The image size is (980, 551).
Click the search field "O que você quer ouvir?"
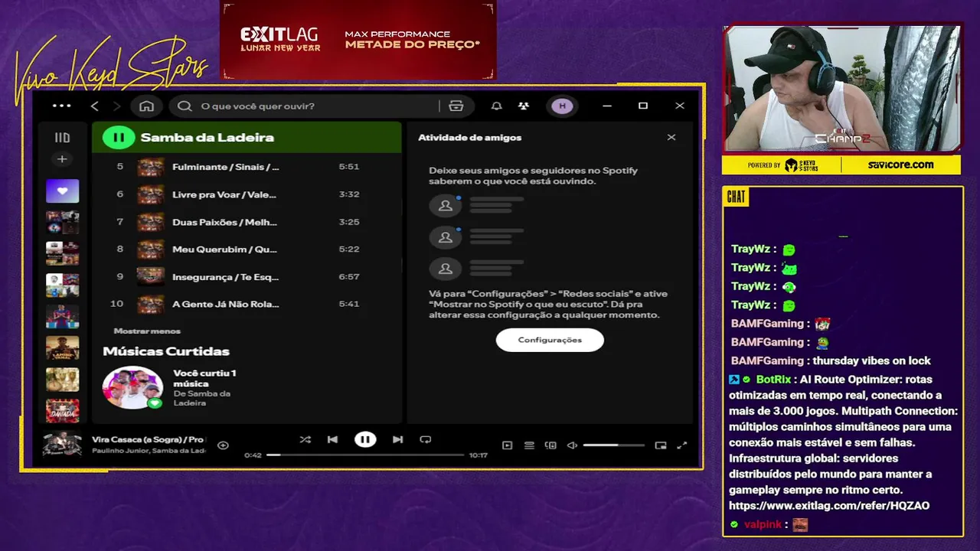pos(306,106)
